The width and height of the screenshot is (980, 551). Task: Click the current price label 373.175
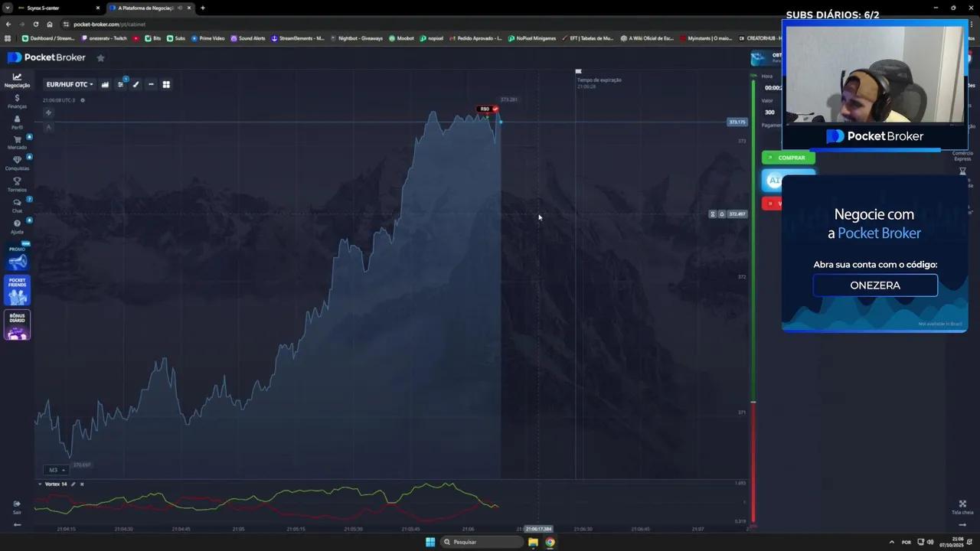pos(737,122)
